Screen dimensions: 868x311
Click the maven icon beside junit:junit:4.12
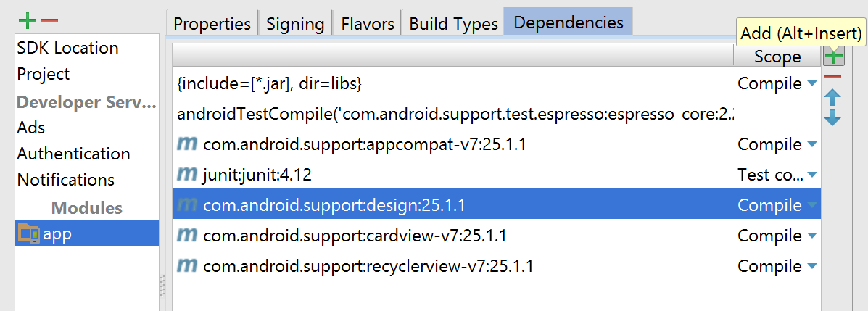point(187,175)
